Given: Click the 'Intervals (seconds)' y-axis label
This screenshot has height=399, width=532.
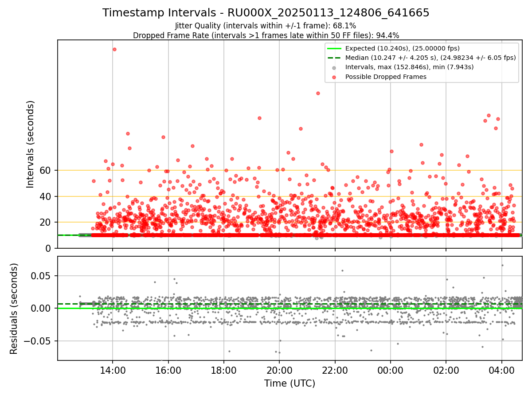Looking at the screenshot, I should 30,144.
